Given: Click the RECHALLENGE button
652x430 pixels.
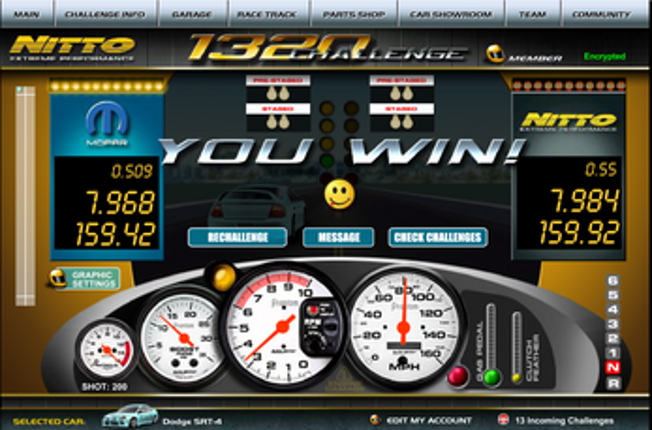Looking at the screenshot, I should pyautogui.click(x=237, y=237).
